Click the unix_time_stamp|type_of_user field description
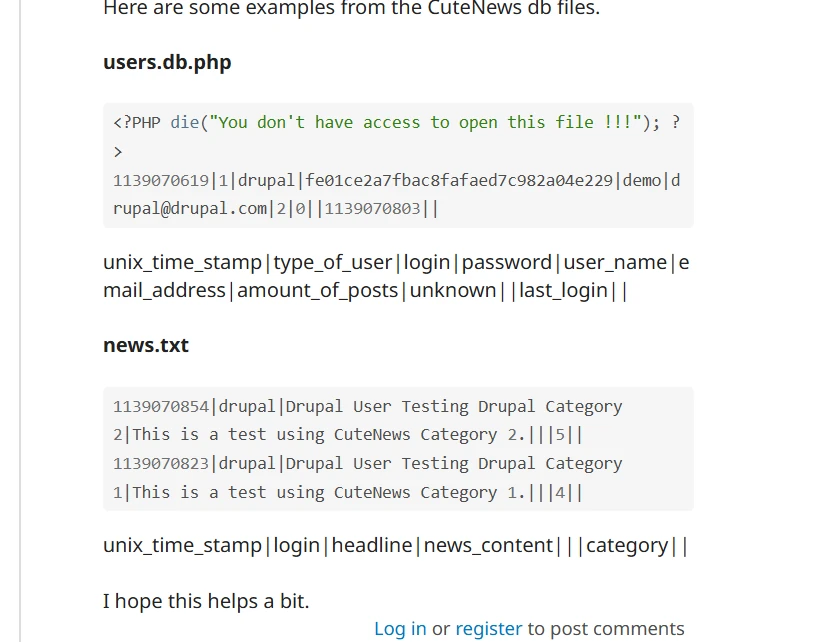Image resolution: width=832 pixels, height=642 pixels. pos(396,262)
